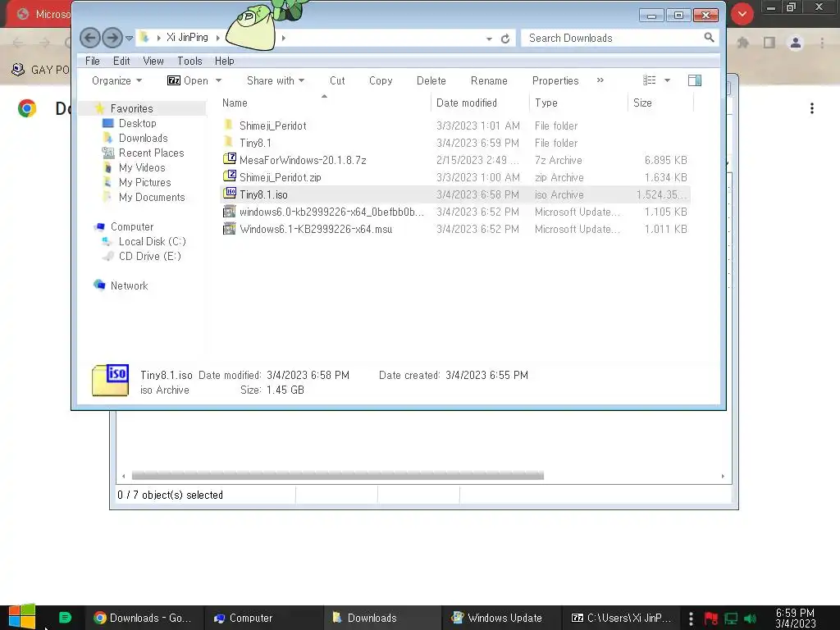The width and height of the screenshot is (840, 630).
Task: Expand the Open button dropdown arrow
Action: click(218, 81)
